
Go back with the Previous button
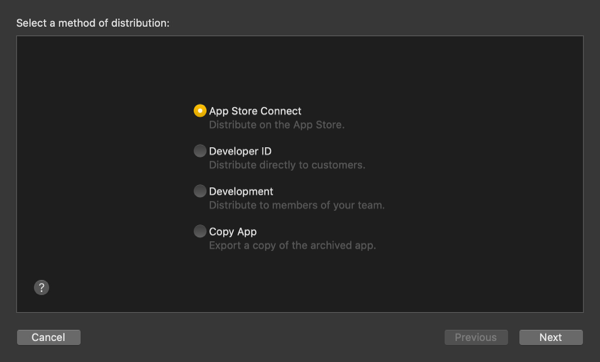(476, 337)
